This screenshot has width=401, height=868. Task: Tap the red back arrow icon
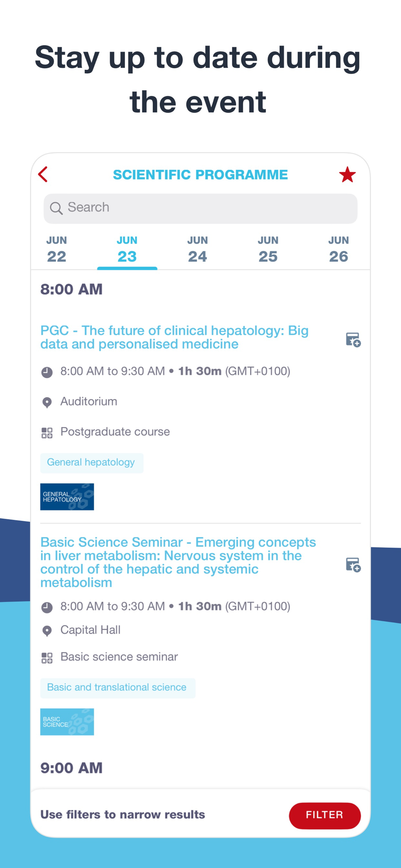pyautogui.click(x=43, y=174)
